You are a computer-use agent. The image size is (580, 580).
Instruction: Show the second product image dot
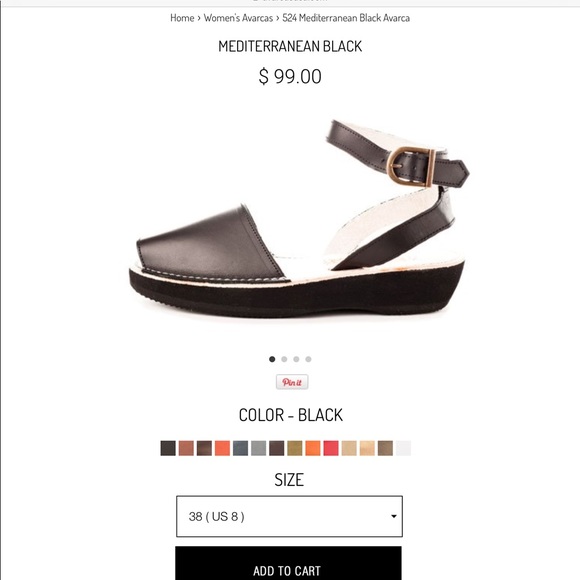(284, 359)
